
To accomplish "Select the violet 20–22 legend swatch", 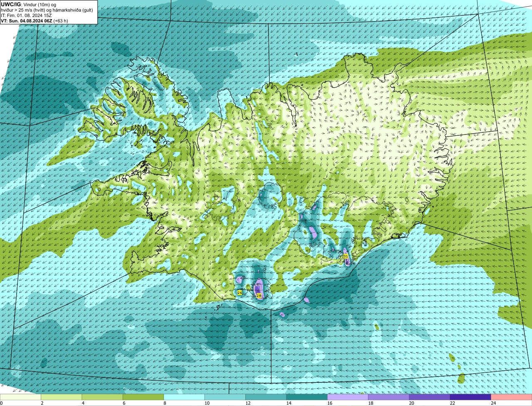I will (430, 397).
